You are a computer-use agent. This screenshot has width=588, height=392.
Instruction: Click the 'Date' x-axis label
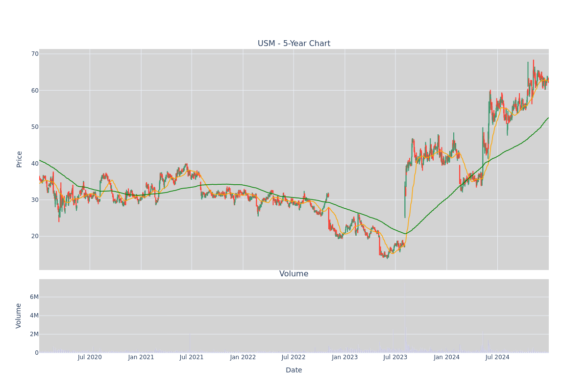tap(294, 370)
